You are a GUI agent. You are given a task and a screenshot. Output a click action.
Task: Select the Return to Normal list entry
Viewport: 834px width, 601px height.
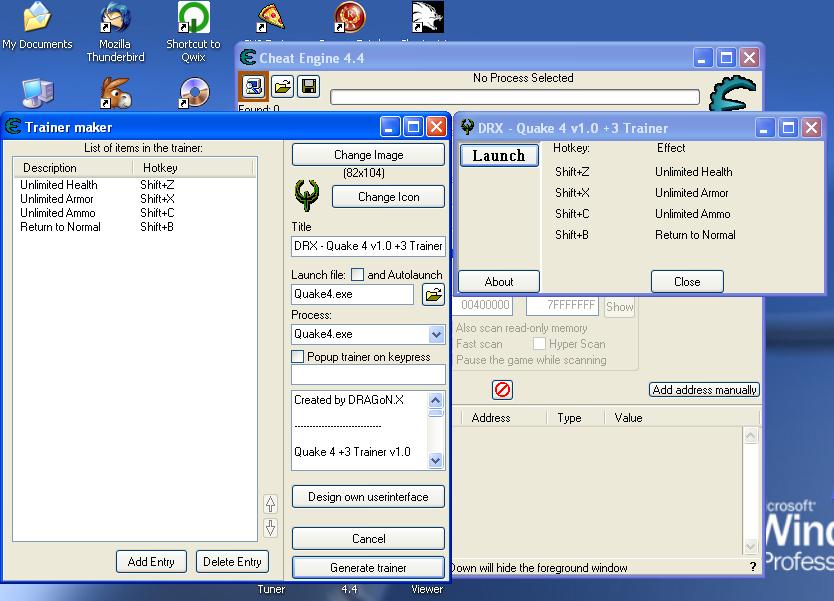point(60,227)
